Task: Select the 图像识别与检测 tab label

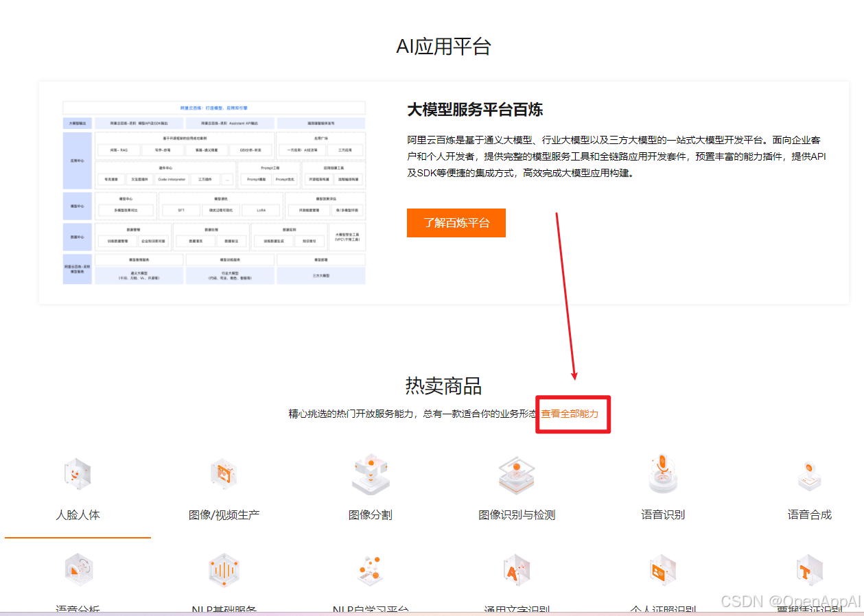Action: [517, 514]
